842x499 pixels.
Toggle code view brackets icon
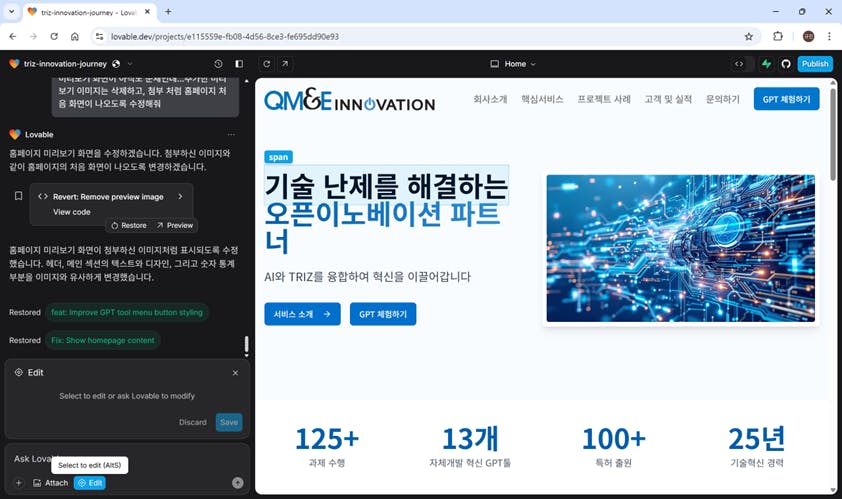tap(739, 63)
